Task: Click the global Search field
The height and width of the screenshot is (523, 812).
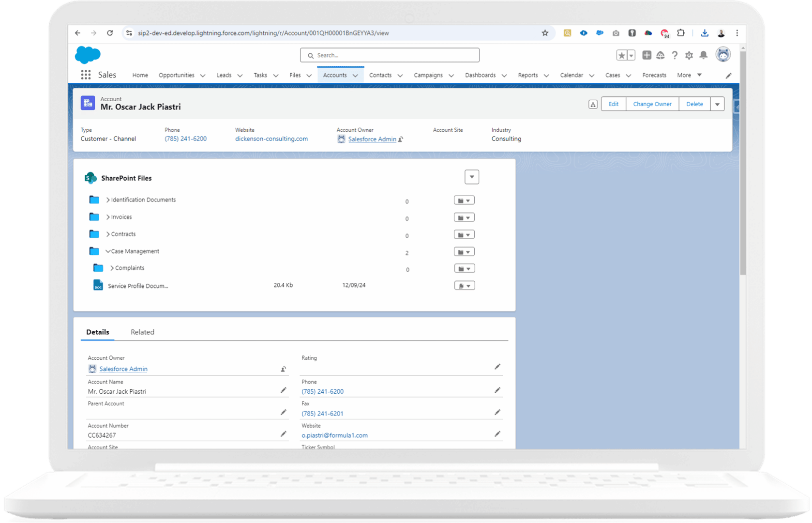Action: (390, 55)
